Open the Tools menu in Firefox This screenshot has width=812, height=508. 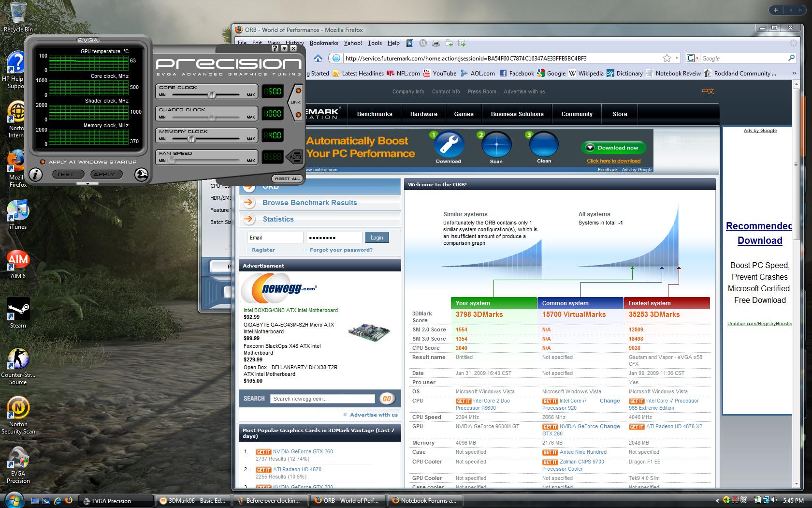[375, 43]
